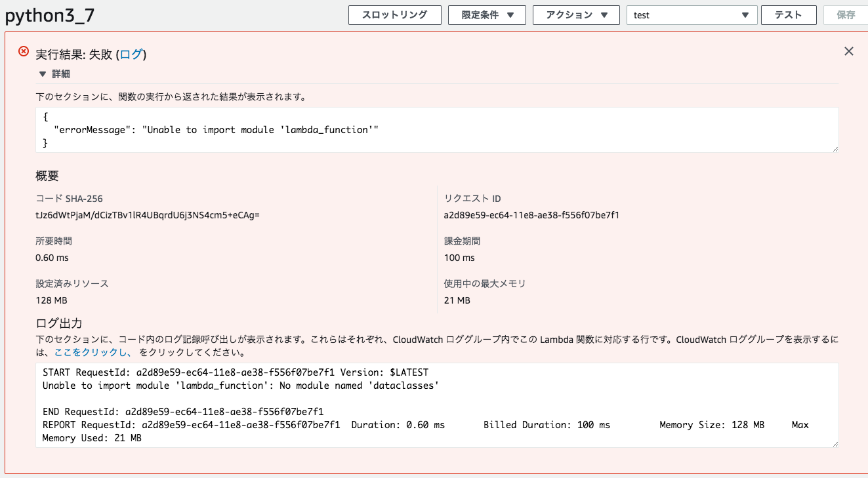The image size is (868, 478).
Task: Click the スロットリング button
Action: (x=394, y=14)
